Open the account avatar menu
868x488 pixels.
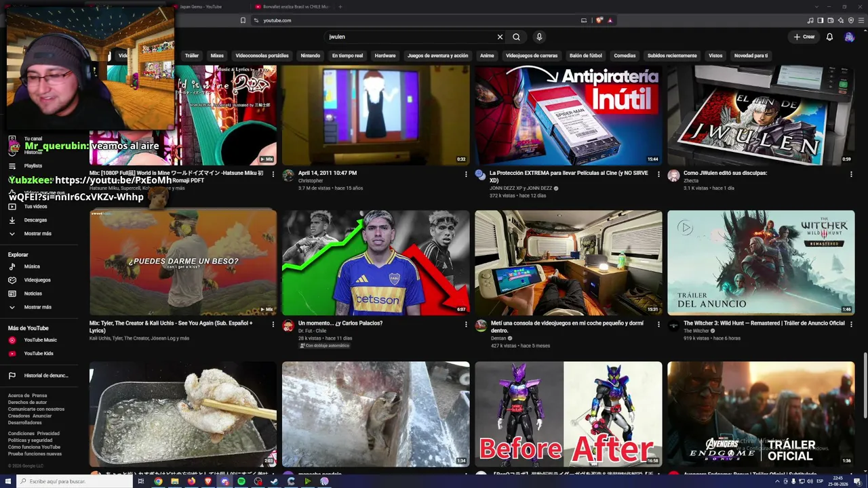click(x=849, y=37)
